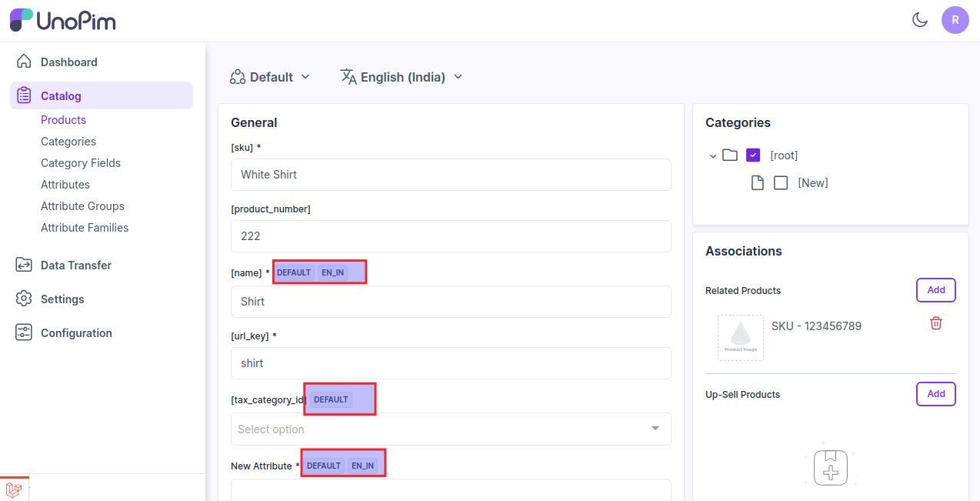Click the Settings gear icon

click(x=24, y=299)
